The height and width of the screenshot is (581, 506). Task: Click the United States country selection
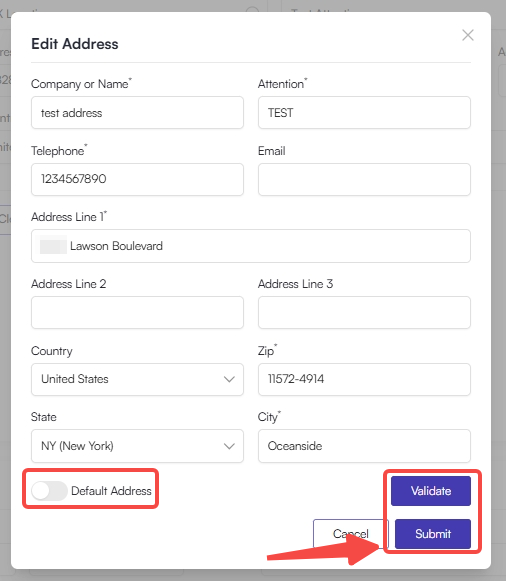75,379
